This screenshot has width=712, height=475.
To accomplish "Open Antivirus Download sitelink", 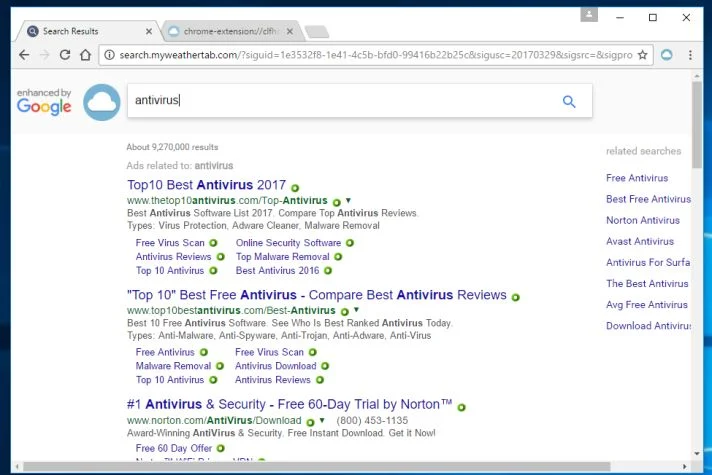I will click(x=276, y=366).
